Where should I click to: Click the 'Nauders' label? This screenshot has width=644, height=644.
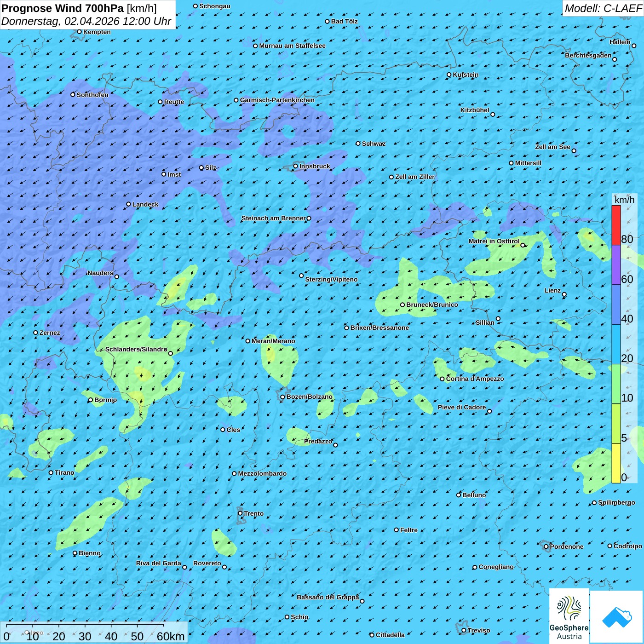click(100, 273)
